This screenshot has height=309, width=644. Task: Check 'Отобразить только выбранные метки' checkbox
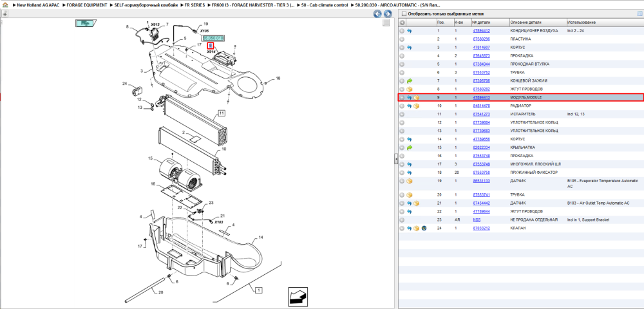tap(403, 14)
